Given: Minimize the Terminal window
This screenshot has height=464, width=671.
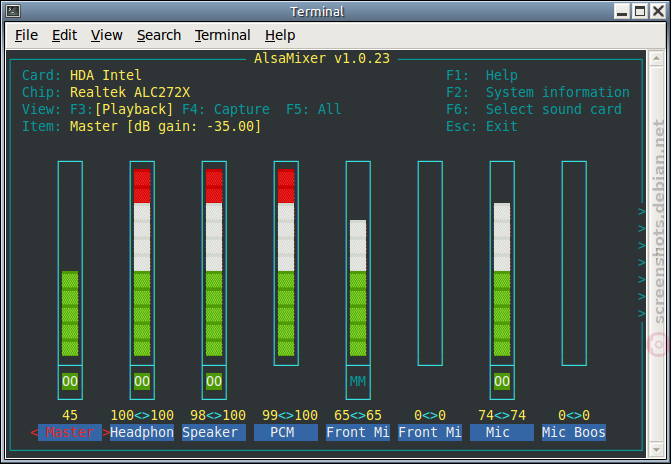Looking at the screenshot, I should (622, 11).
